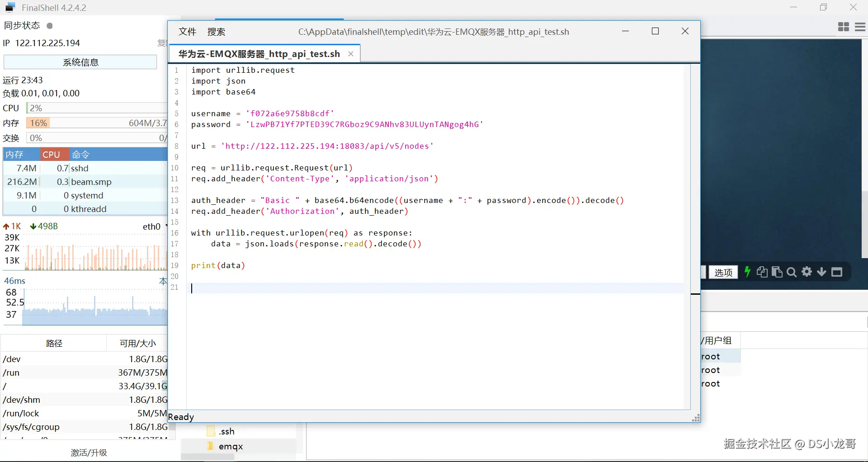Close the http_api_test.sh tab

[x=351, y=54]
